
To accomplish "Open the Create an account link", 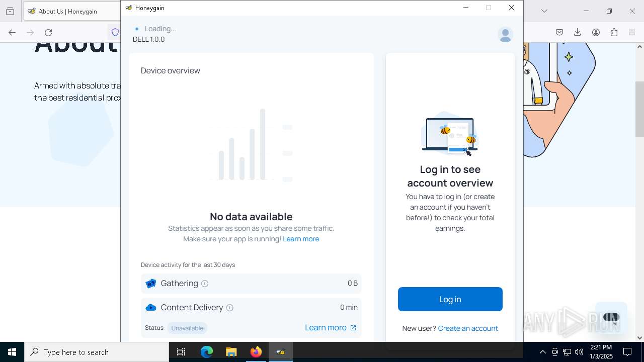I will 468,328.
